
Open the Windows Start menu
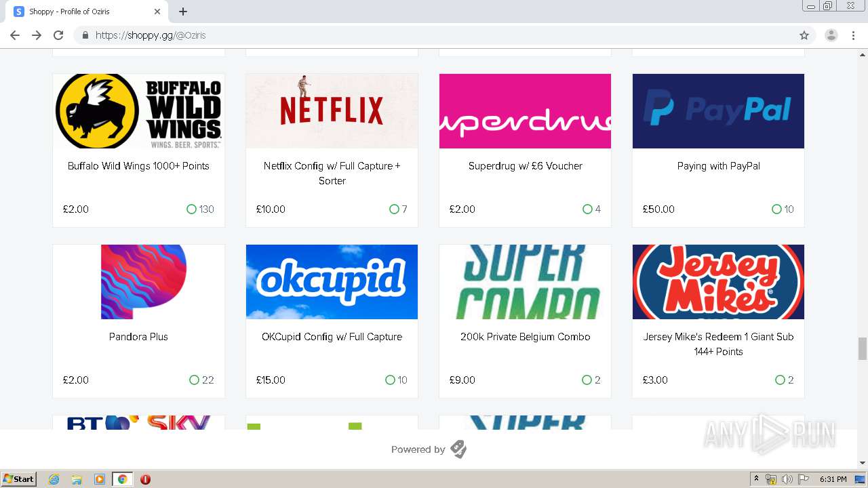[19, 479]
